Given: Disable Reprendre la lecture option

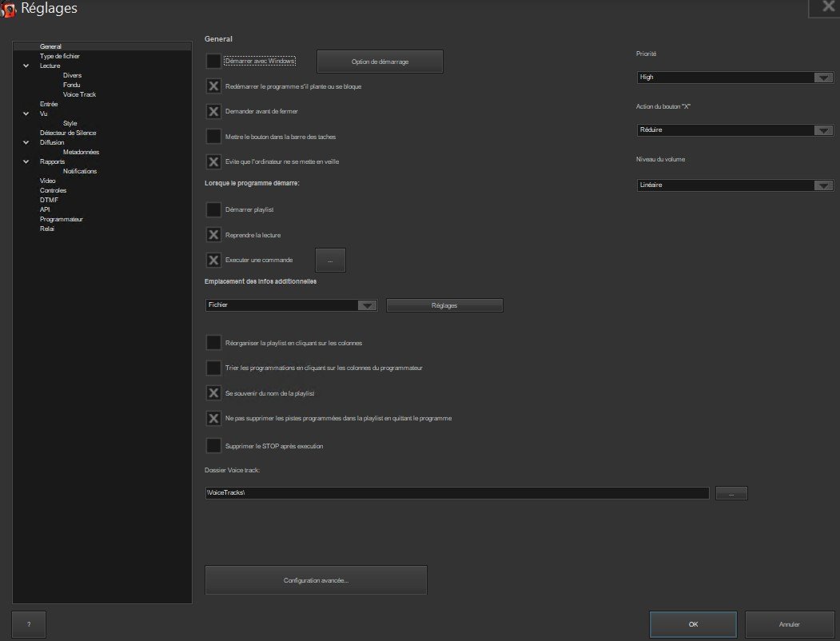Looking at the screenshot, I should 213,235.
